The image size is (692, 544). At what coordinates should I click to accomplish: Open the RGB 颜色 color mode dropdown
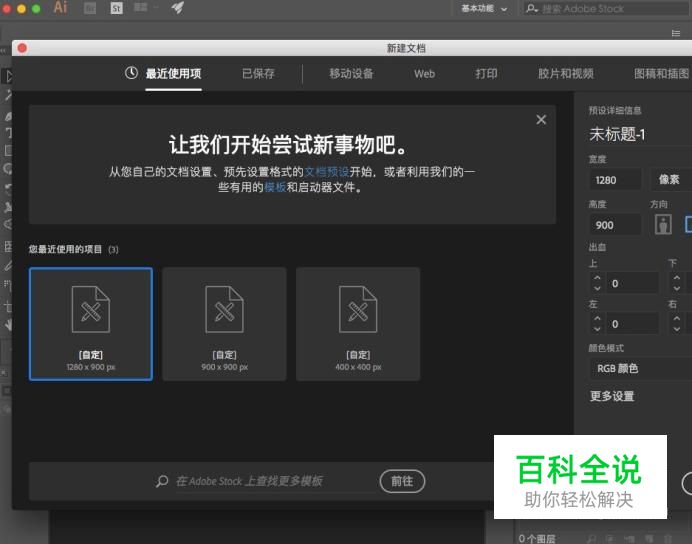641,368
